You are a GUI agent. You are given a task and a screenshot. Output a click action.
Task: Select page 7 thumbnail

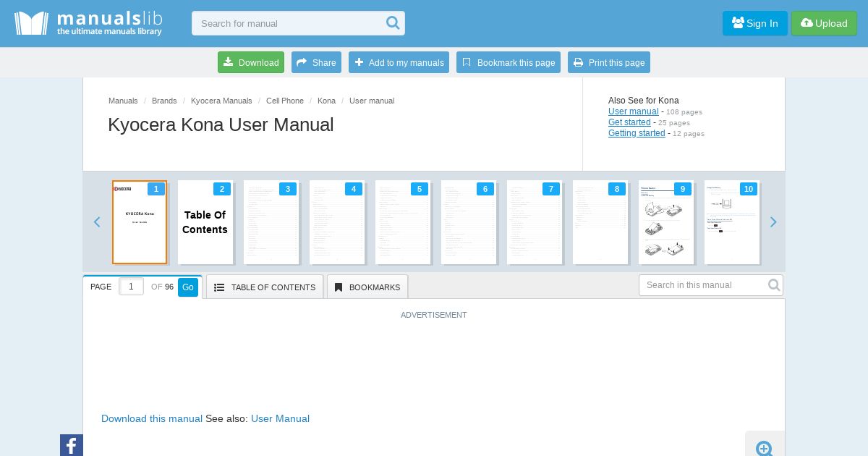[535, 222]
